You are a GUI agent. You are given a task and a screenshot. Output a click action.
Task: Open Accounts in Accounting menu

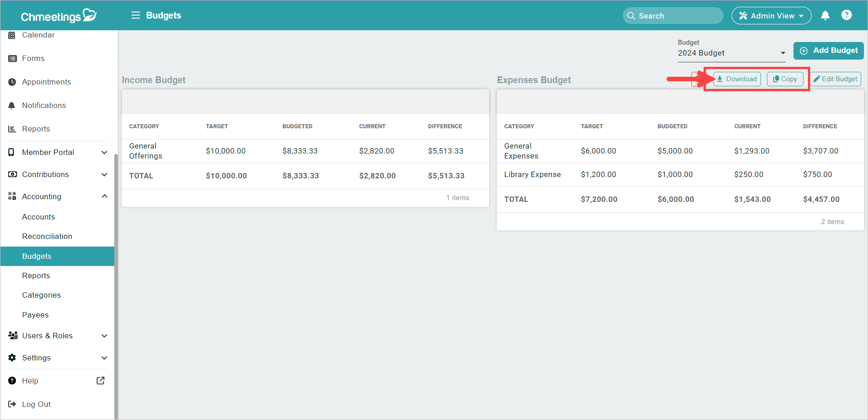[38, 217]
